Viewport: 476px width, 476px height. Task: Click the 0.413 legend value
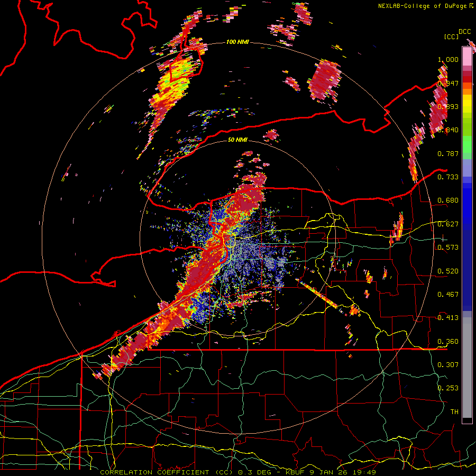coord(448,318)
